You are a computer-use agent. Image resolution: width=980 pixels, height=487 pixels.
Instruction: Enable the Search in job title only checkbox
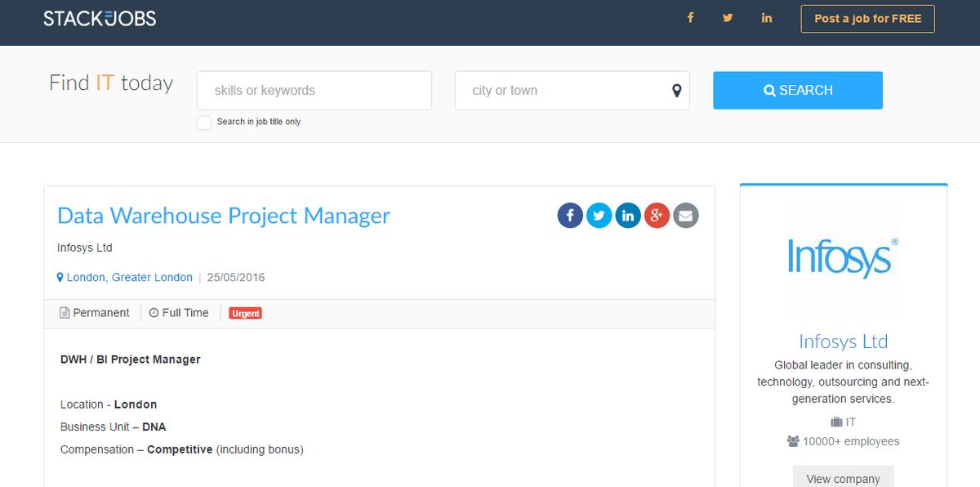pos(203,122)
